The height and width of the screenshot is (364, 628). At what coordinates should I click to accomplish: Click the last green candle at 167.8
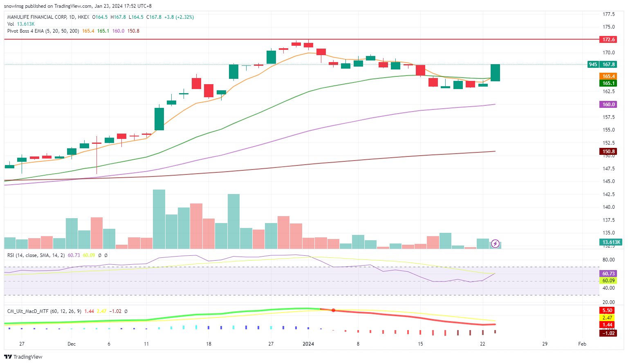[495, 73]
